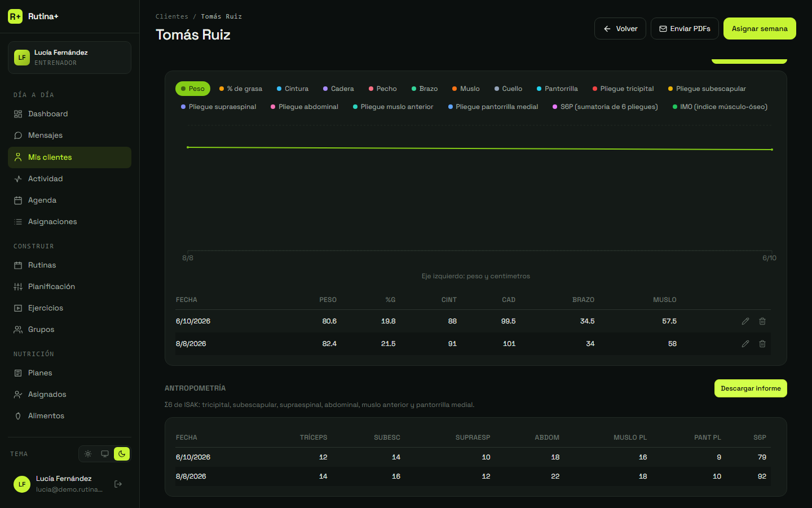Open the Dashboard icon in sidebar
The width and height of the screenshot is (812, 508).
coord(18,114)
